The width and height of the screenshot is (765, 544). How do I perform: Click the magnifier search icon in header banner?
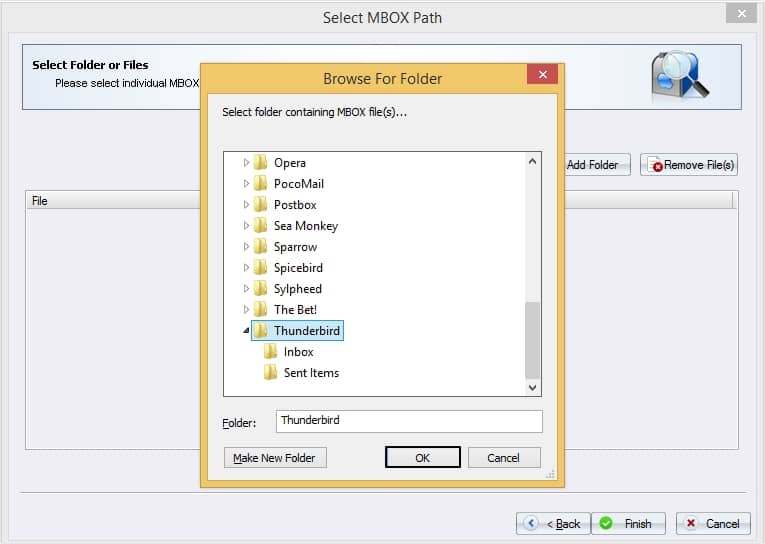point(680,76)
